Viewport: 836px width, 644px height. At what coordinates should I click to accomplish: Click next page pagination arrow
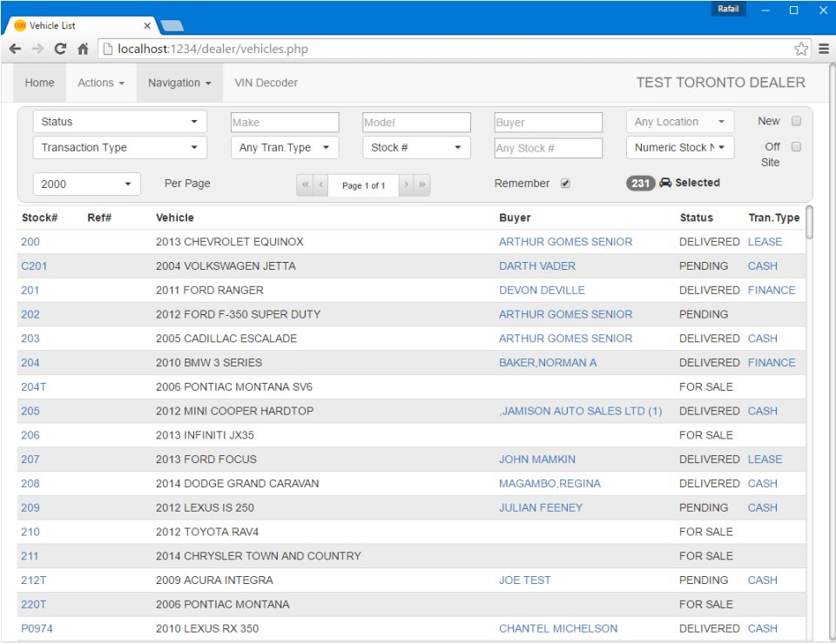point(406,185)
